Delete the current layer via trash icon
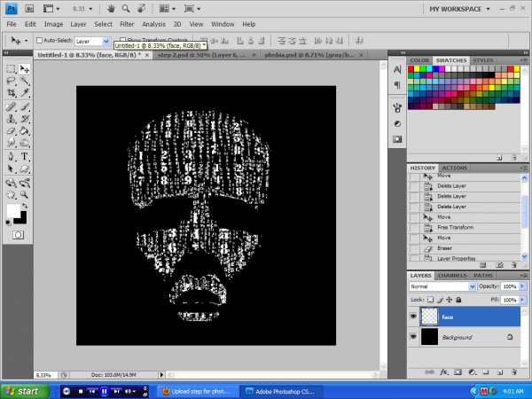 point(514,372)
